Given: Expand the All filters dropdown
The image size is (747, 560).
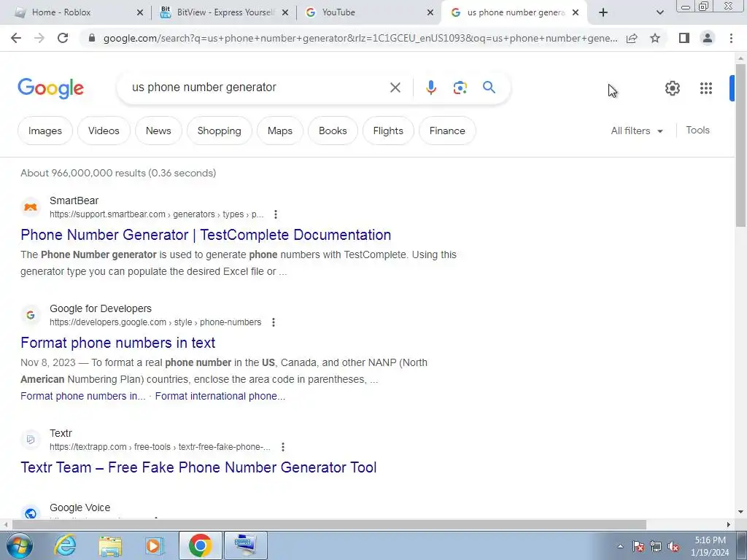Looking at the screenshot, I should click(x=636, y=131).
